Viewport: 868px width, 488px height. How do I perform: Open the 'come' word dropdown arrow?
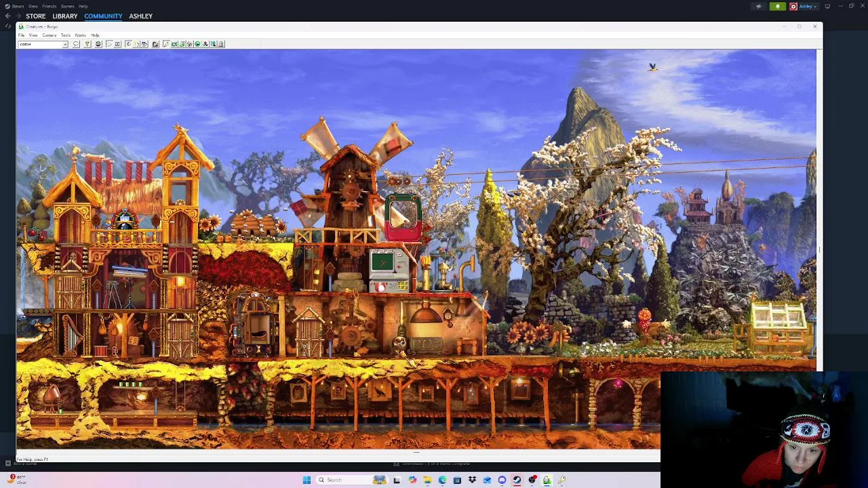pos(65,44)
